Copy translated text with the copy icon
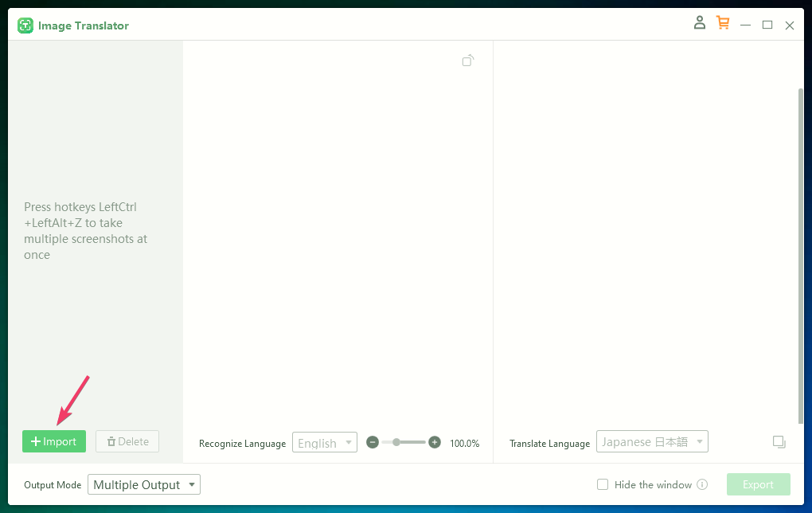The image size is (812, 513). pyautogui.click(x=779, y=442)
